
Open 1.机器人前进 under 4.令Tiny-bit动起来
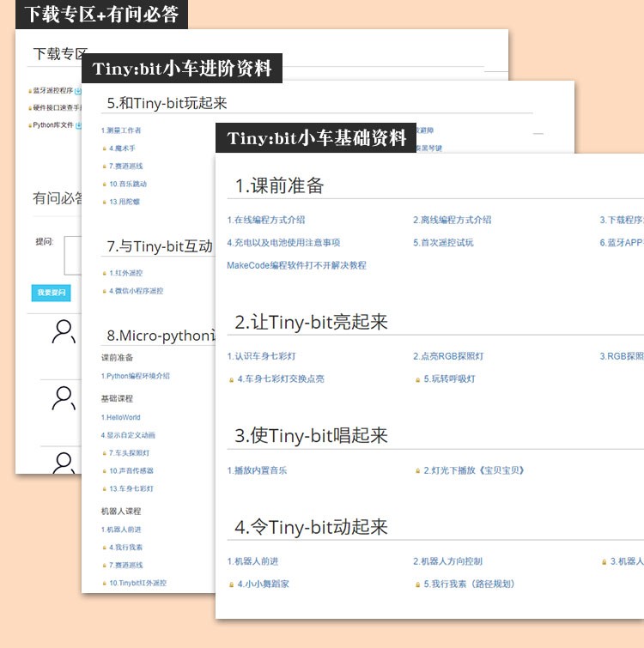coord(252,561)
